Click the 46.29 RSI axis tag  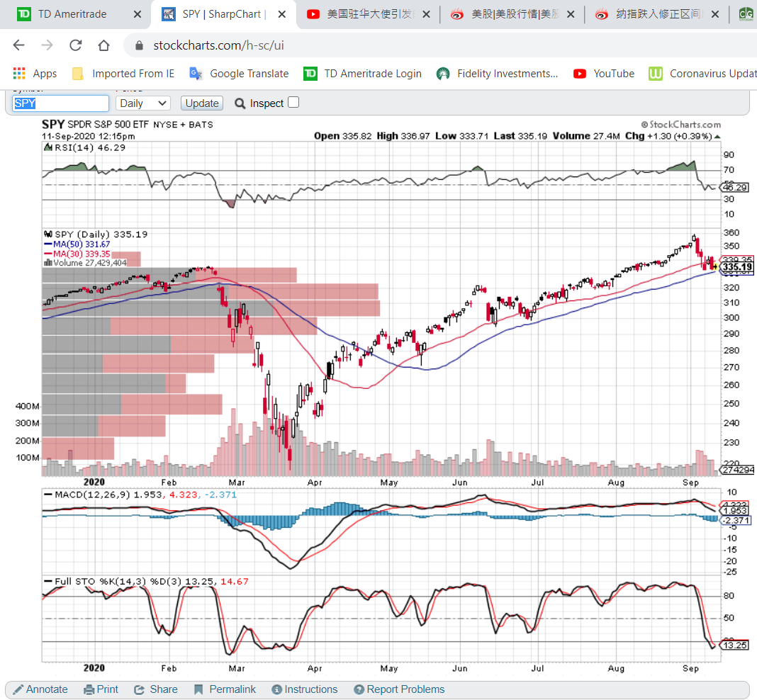point(735,187)
